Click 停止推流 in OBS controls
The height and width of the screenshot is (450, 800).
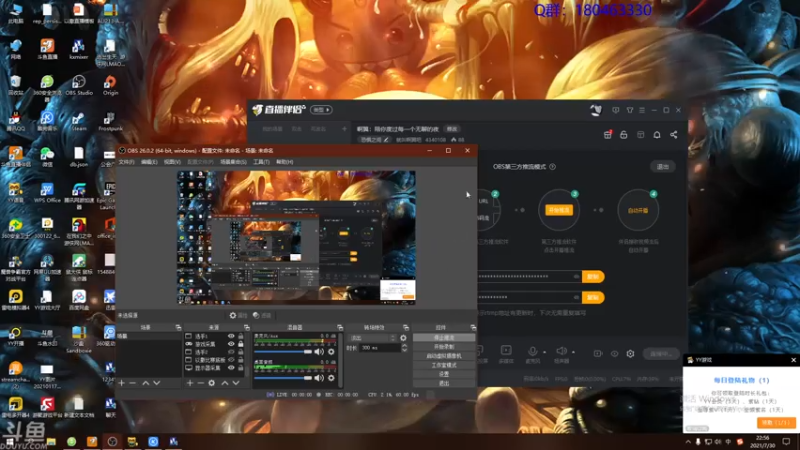pos(444,338)
